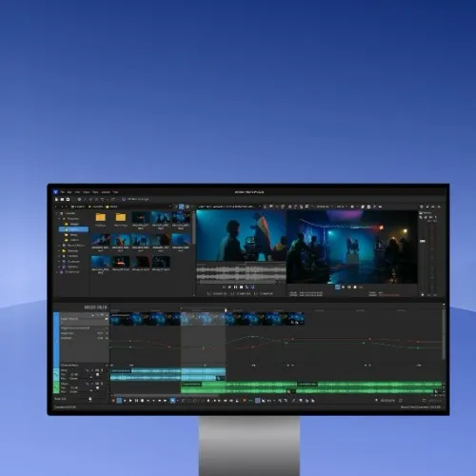Select the highlighted Normal Edit tool icon
This screenshot has width=476, height=476.
pos(172,401)
